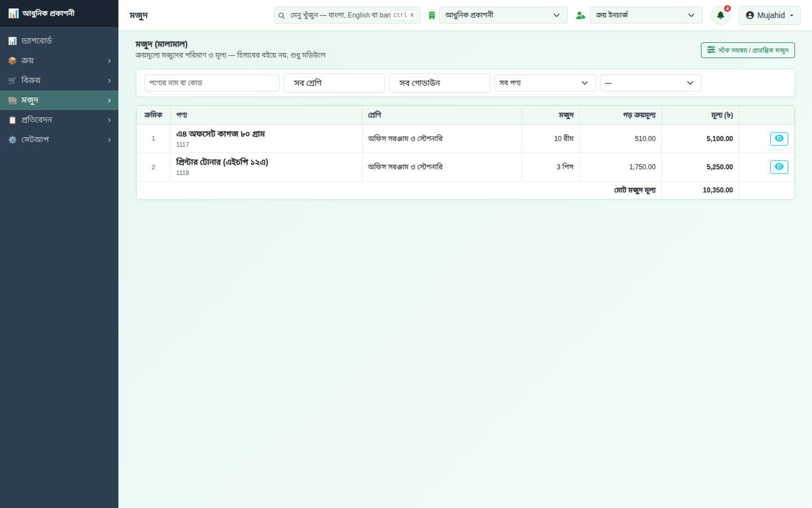Open the প্রতিবেদন menu item
The image size is (812, 508).
tap(59, 120)
